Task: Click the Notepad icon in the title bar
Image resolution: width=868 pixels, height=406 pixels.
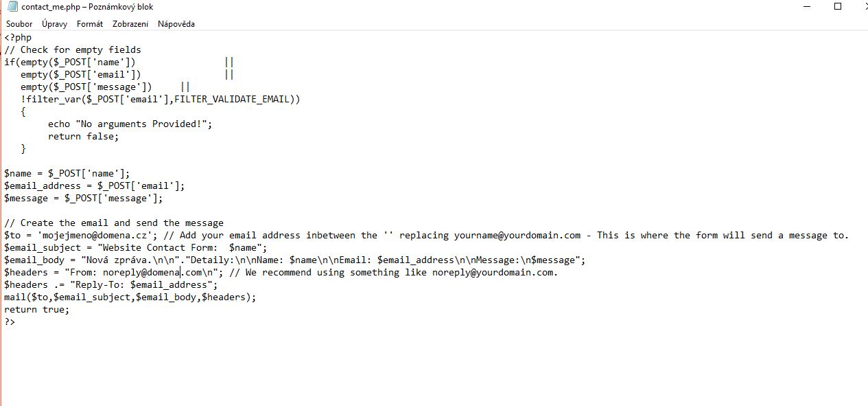Action: click(x=12, y=7)
